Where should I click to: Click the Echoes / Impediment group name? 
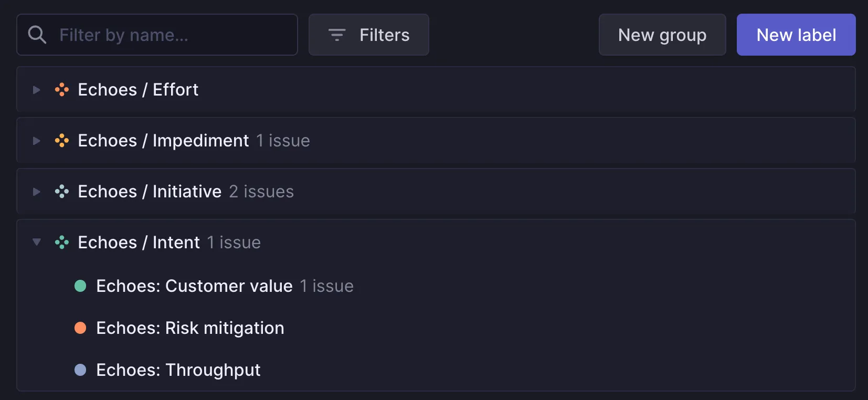[163, 141]
